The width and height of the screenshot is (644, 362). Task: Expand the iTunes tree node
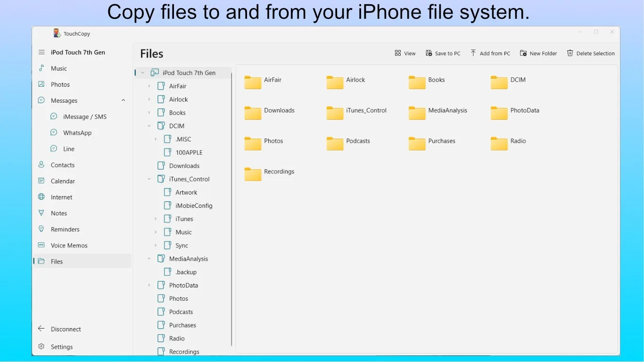[156, 219]
